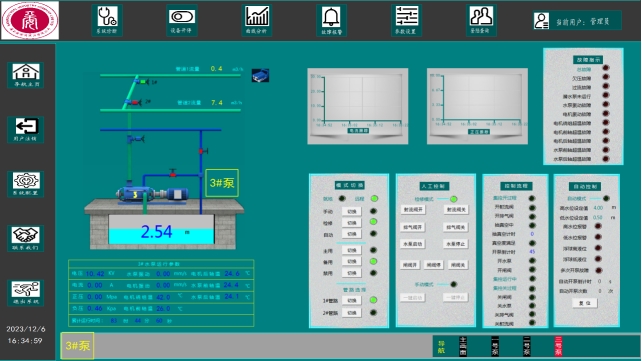
Task: Click the user logout arrow icon
Action: (26, 129)
